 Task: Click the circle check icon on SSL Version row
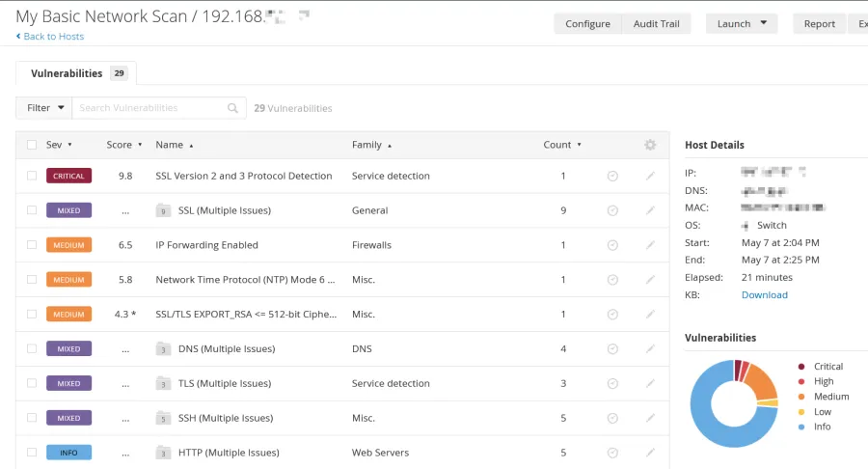coord(612,176)
